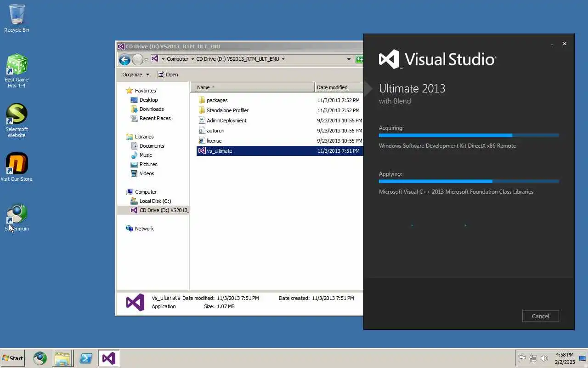
Task: Click the Acquiring progress bar
Action: coord(469,135)
